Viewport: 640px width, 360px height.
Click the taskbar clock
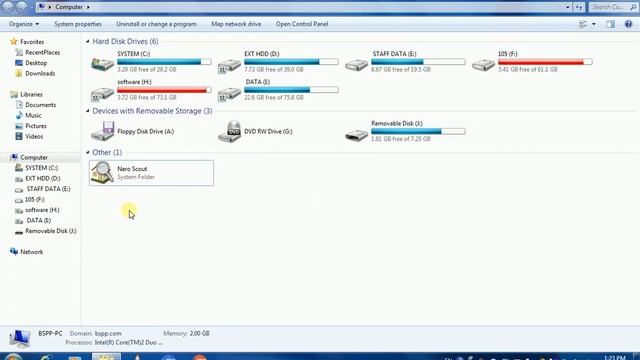click(x=614, y=357)
